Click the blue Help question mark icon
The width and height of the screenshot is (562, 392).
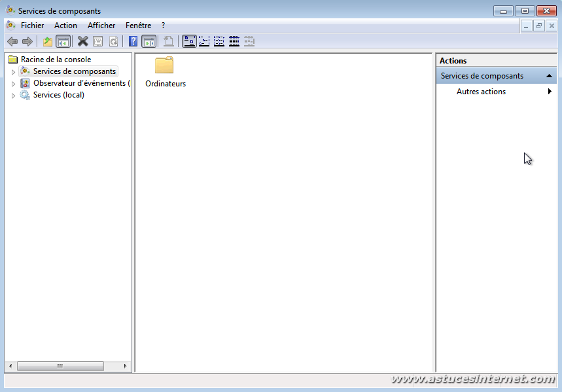pyautogui.click(x=133, y=41)
